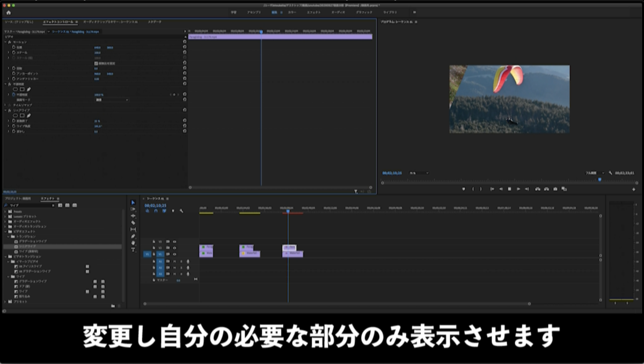Clear the ワイプ search with the X button

[53, 206]
